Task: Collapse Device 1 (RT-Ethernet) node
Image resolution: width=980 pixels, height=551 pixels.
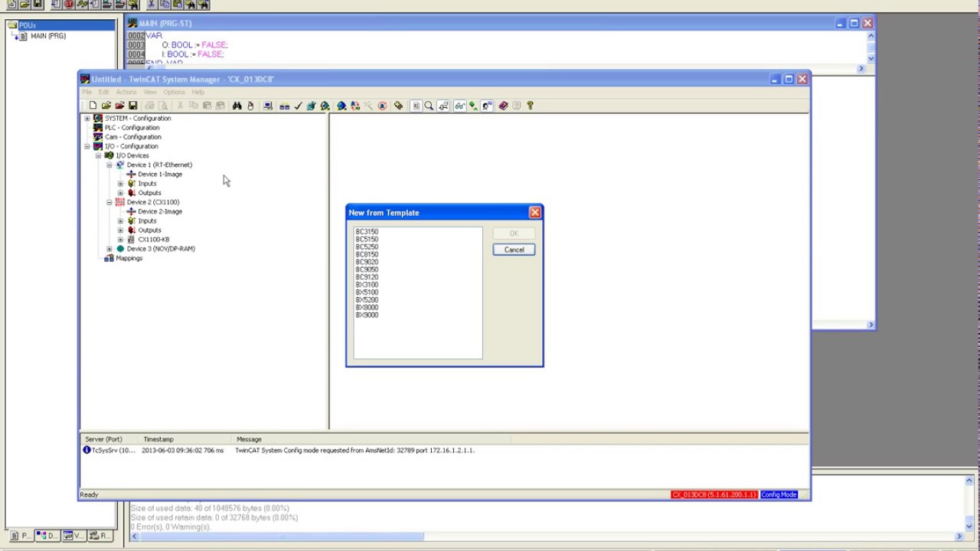Action: pyautogui.click(x=109, y=165)
